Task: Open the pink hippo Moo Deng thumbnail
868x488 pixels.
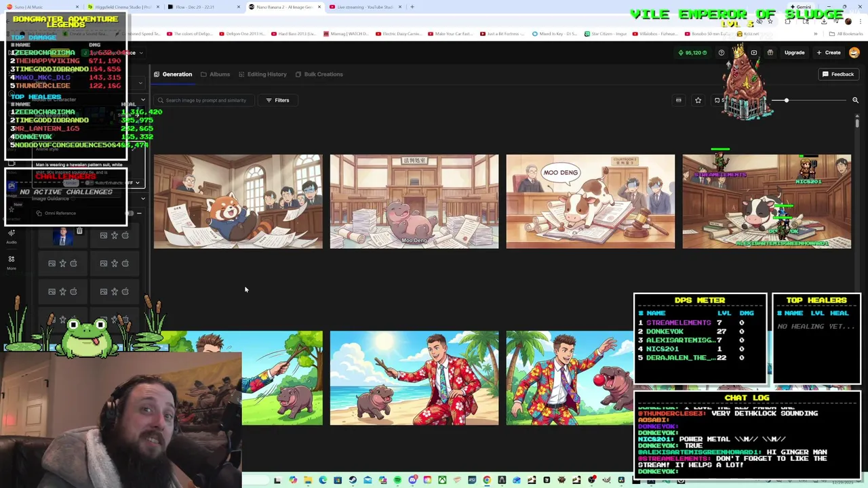Action: pos(414,201)
